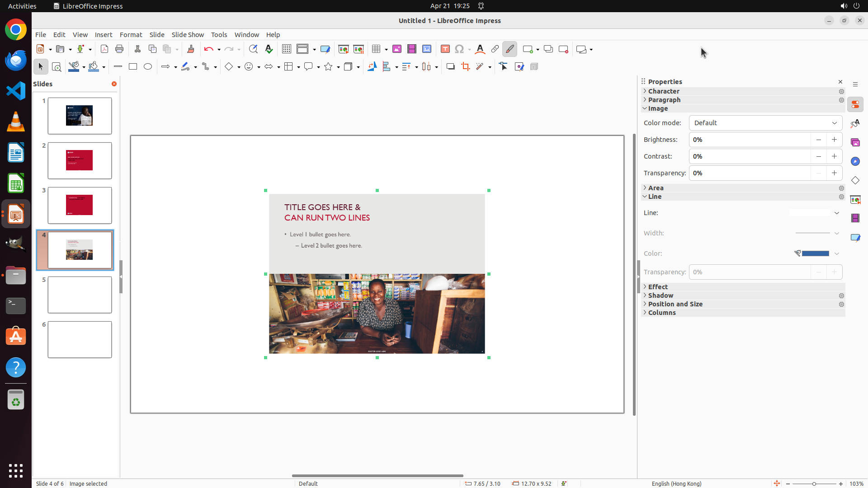Open the Format menu
Image resolution: width=868 pixels, height=488 pixels.
(131, 35)
